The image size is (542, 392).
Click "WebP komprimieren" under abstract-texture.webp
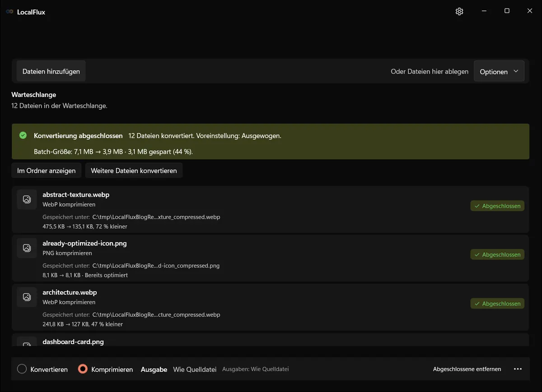pyautogui.click(x=69, y=204)
